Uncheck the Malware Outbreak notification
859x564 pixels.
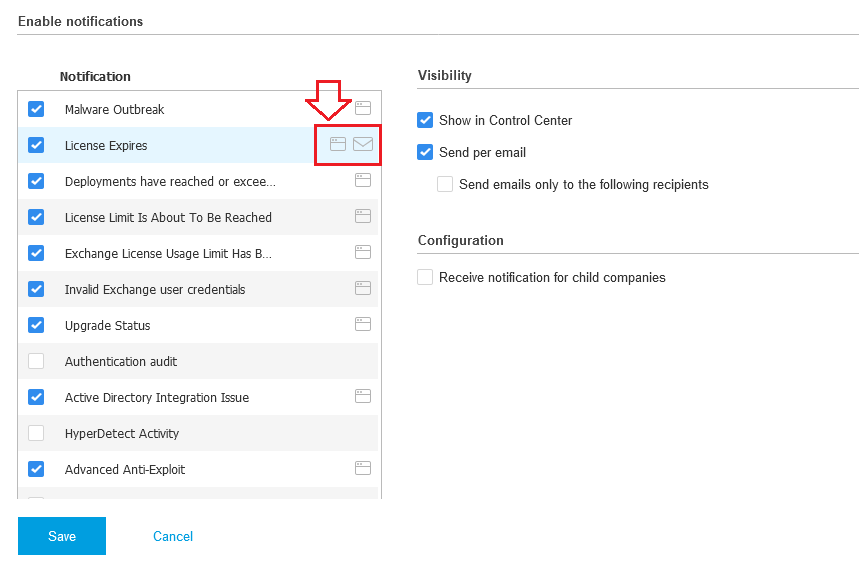tap(36, 109)
